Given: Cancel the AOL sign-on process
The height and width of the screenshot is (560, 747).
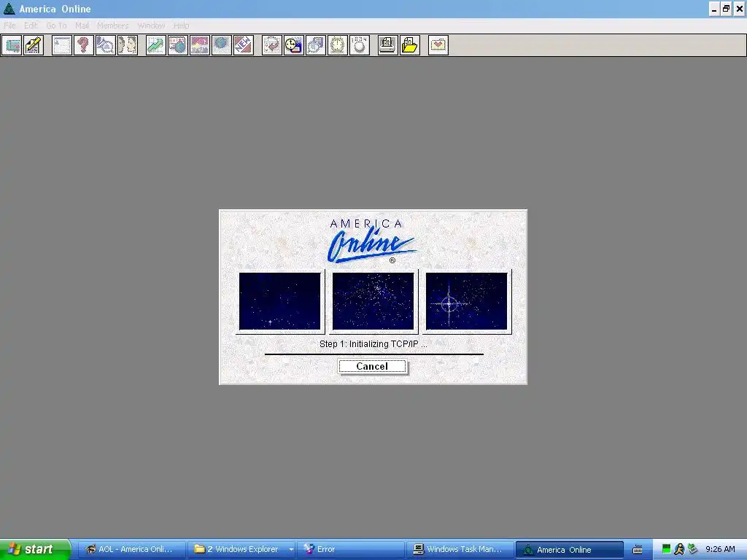Looking at the screenshot, I should (372, 366).
